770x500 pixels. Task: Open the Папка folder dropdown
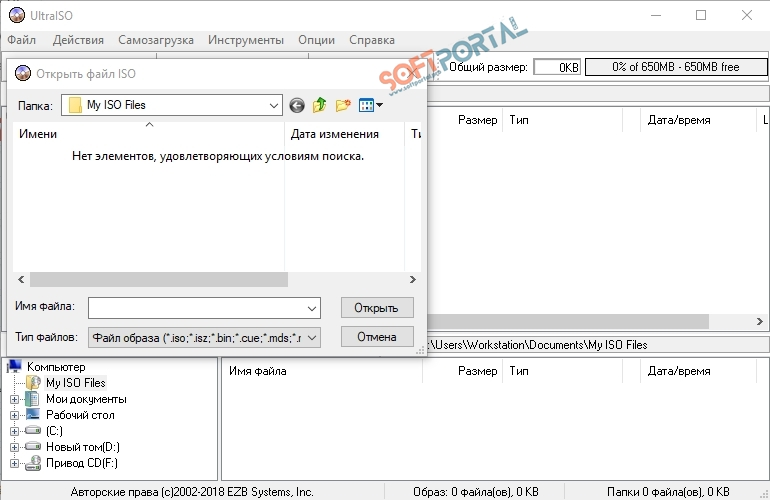tap(274, 105)
